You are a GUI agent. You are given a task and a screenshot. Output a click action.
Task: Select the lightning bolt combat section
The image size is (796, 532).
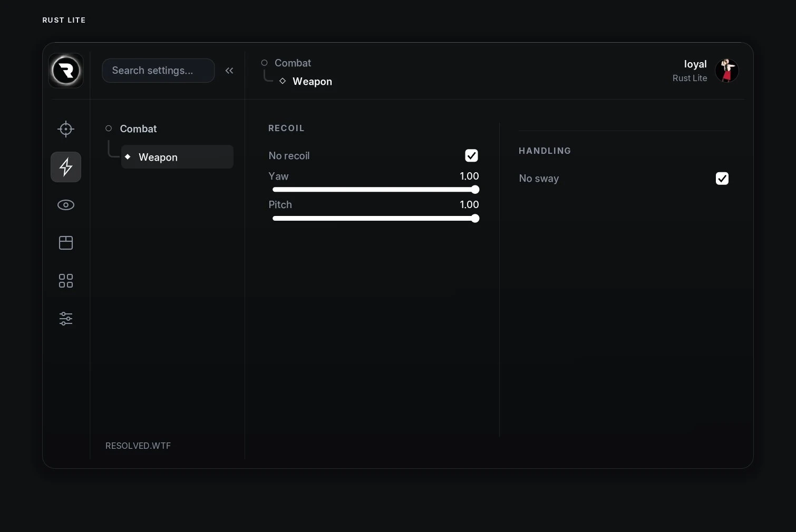(x=66, y=167)
